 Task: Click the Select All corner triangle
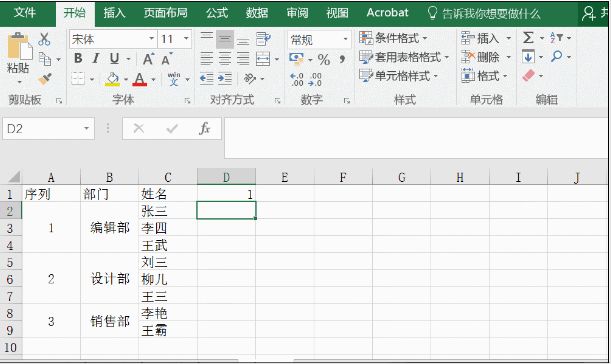tap(14, 177)
